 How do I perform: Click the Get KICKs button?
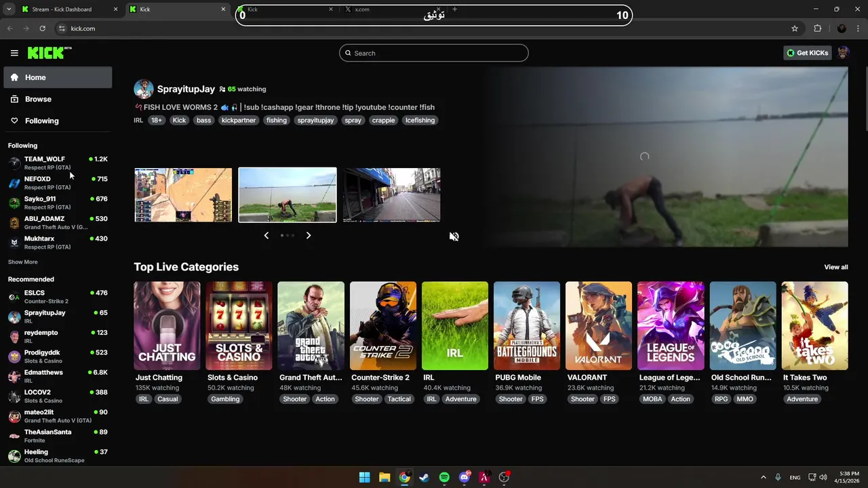click(x=807, y=53)
